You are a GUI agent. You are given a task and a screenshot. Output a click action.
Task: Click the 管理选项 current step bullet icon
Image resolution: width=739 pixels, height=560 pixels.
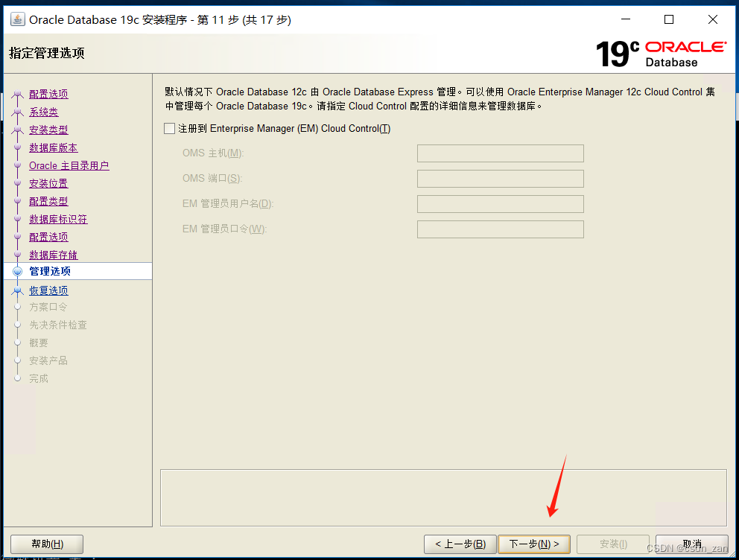(x=17, y=271)
